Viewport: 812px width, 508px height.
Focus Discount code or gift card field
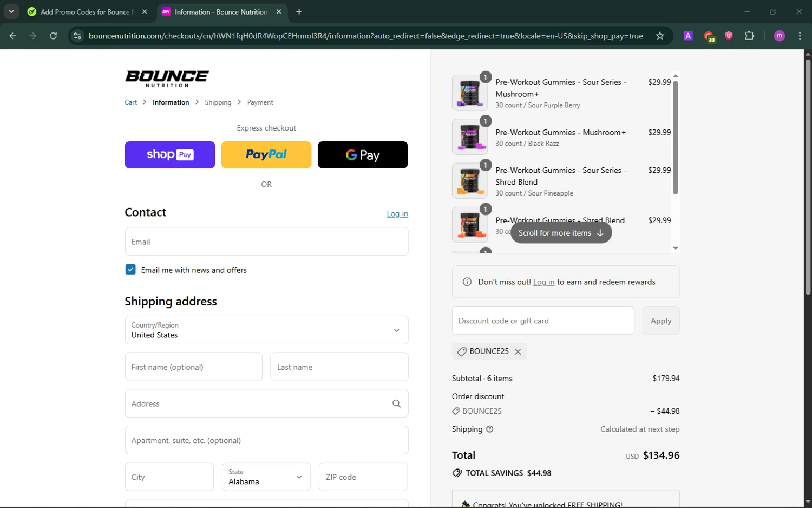543,321
